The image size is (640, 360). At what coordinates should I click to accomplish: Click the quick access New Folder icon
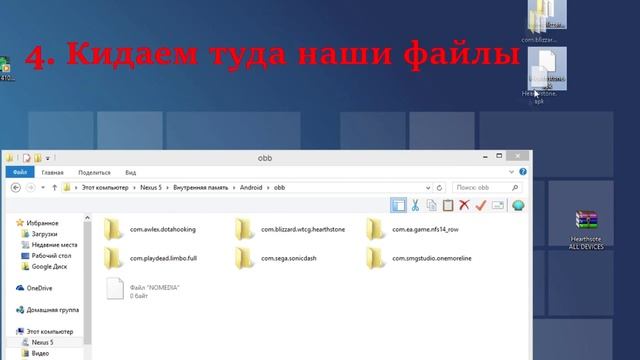pos(38,158)
